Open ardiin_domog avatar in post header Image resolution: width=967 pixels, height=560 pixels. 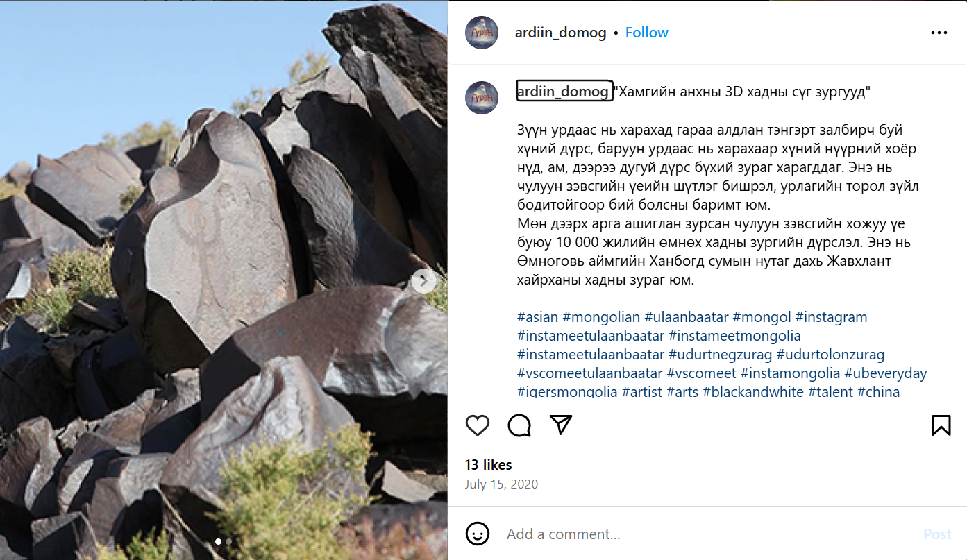click(x=482, y=33)
